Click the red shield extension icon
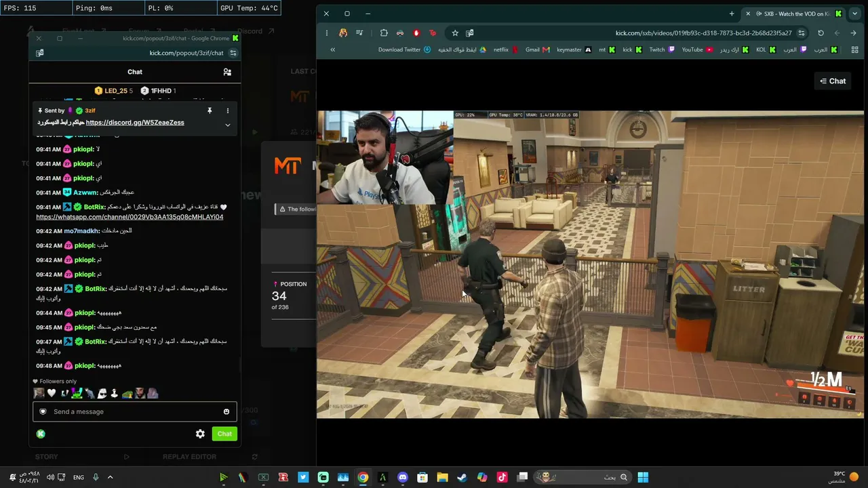 point(416,33)
